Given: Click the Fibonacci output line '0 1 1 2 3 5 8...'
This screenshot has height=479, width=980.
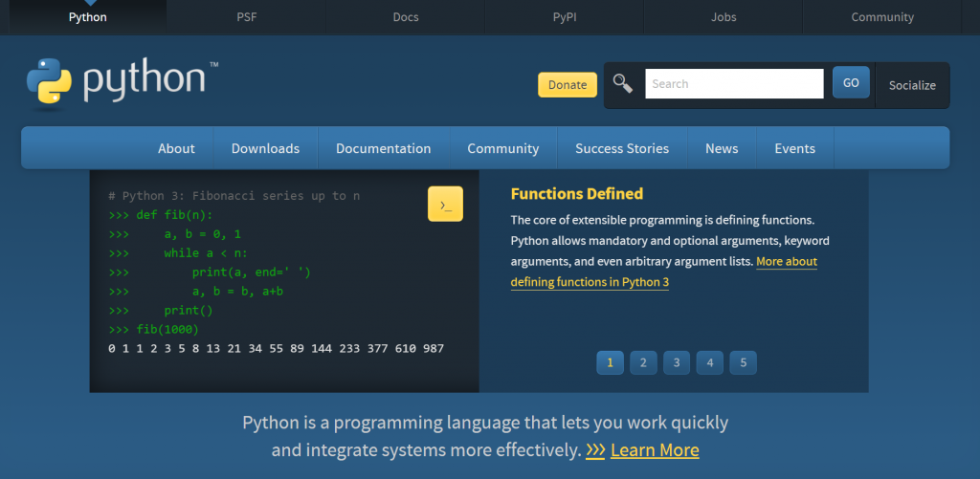Looking at the screenshot, I should (276, 348).
